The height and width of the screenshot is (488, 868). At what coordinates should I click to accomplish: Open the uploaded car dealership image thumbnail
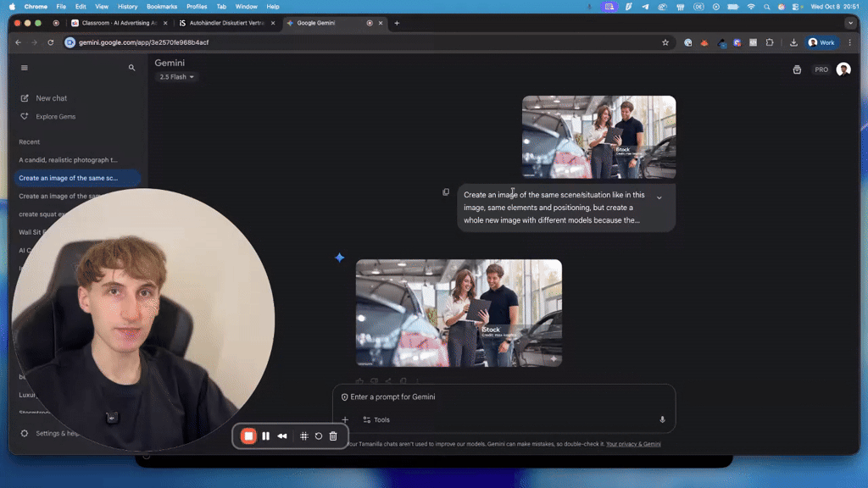(598, 136)
